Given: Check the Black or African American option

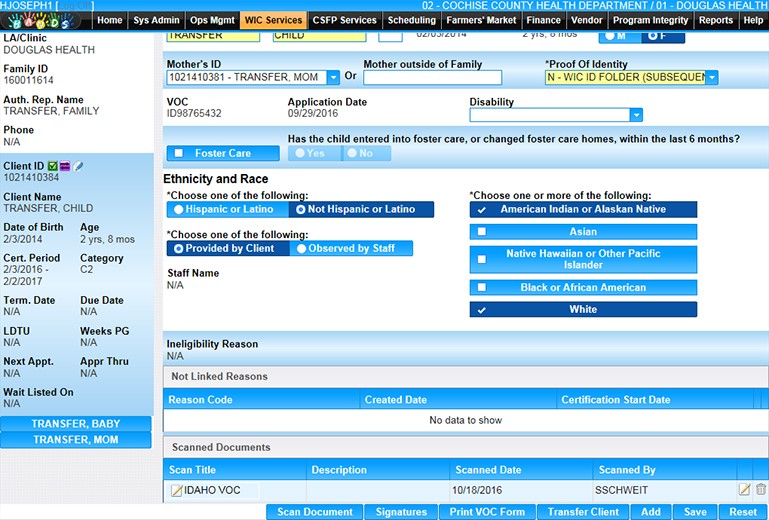Looking at the screenshot, I should click(x=482, y=288).
